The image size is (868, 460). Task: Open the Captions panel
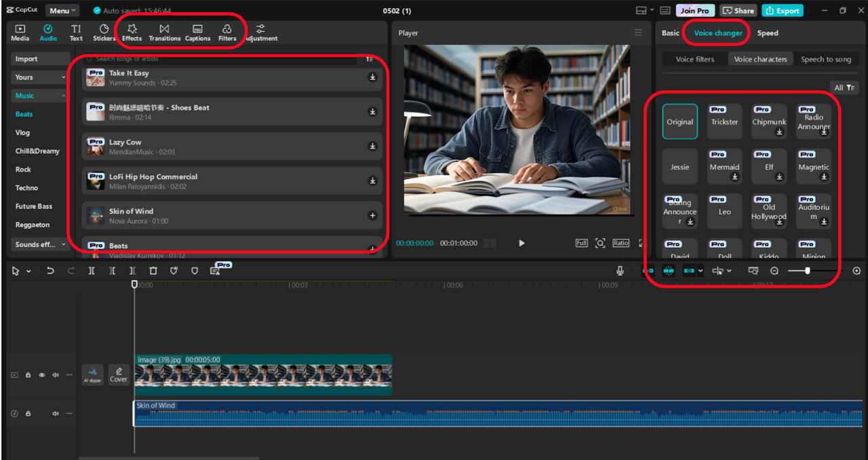coord(197,33)
